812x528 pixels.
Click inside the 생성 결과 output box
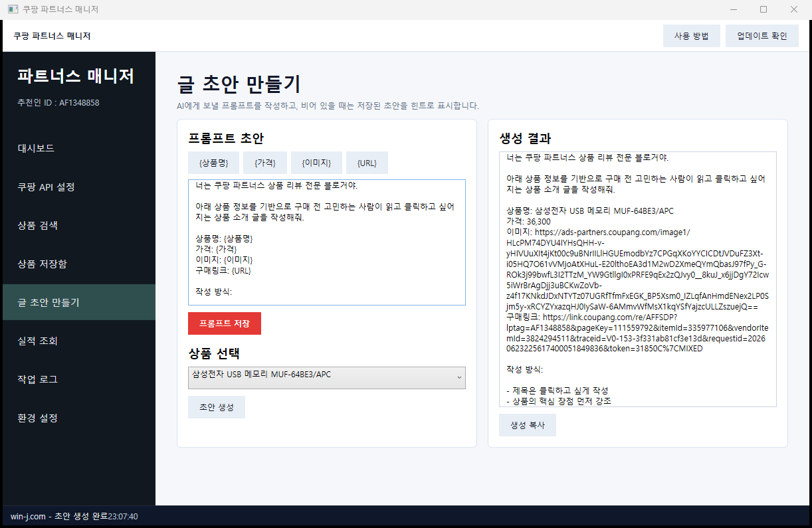[638, 279]
